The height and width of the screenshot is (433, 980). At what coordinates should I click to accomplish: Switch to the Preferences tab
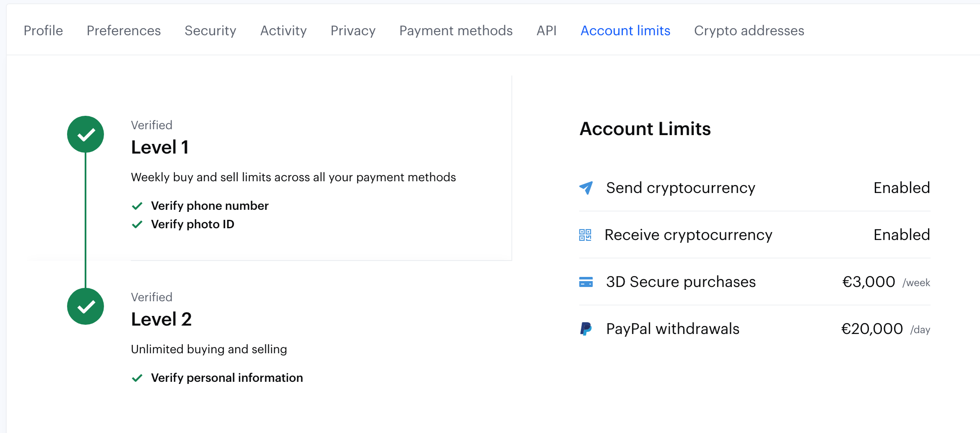coord(124,31)
